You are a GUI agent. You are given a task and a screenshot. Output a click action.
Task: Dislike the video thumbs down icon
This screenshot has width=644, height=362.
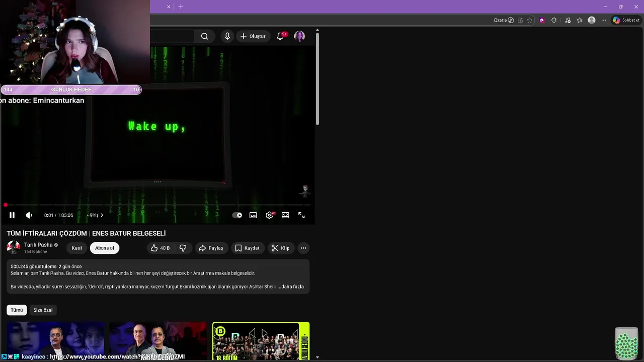183,248
